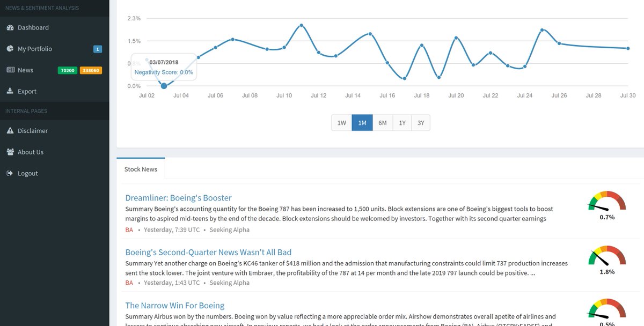
Task: Open article The Narrow Win For Boeing
Action: click(x=175, y=306)
